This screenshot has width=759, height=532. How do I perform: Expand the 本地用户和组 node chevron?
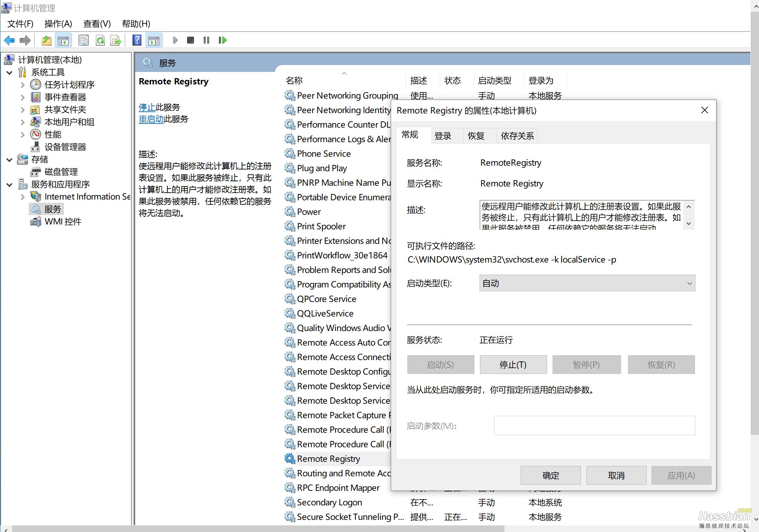[22, 122]
